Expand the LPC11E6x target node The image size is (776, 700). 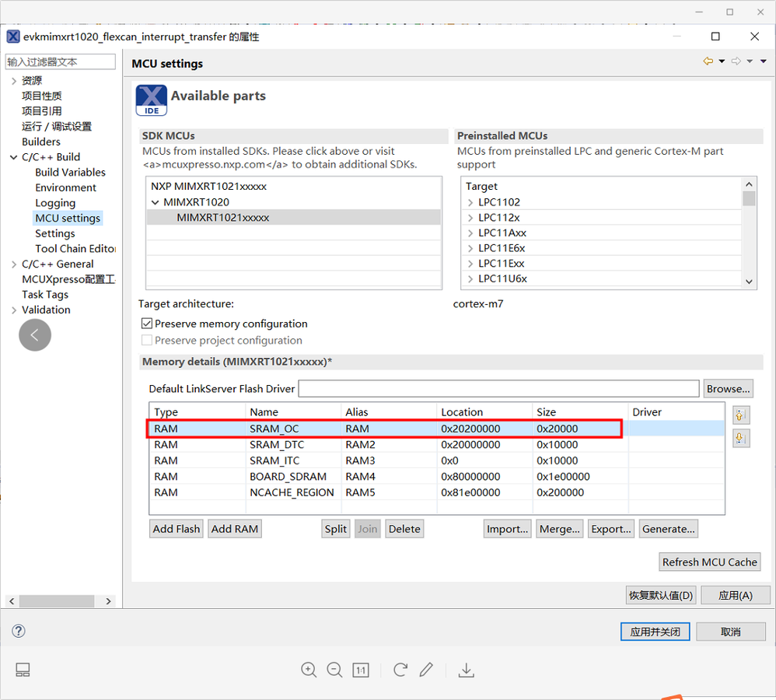click(470, 249)
